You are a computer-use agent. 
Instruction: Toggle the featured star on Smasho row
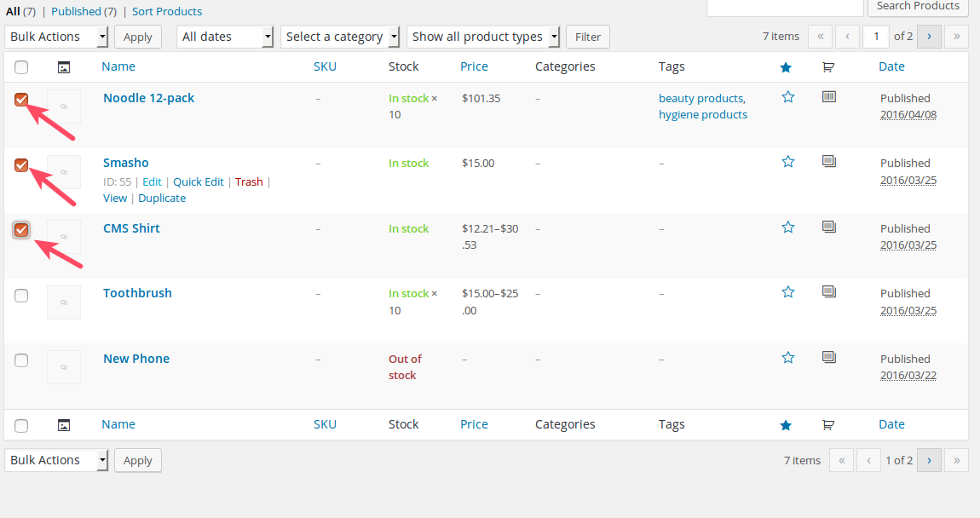788,162
